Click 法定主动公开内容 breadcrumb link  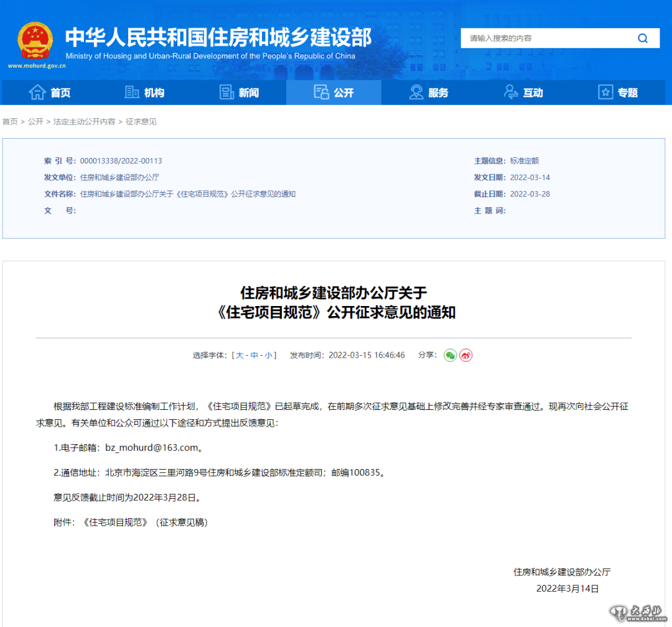(84, 122)
